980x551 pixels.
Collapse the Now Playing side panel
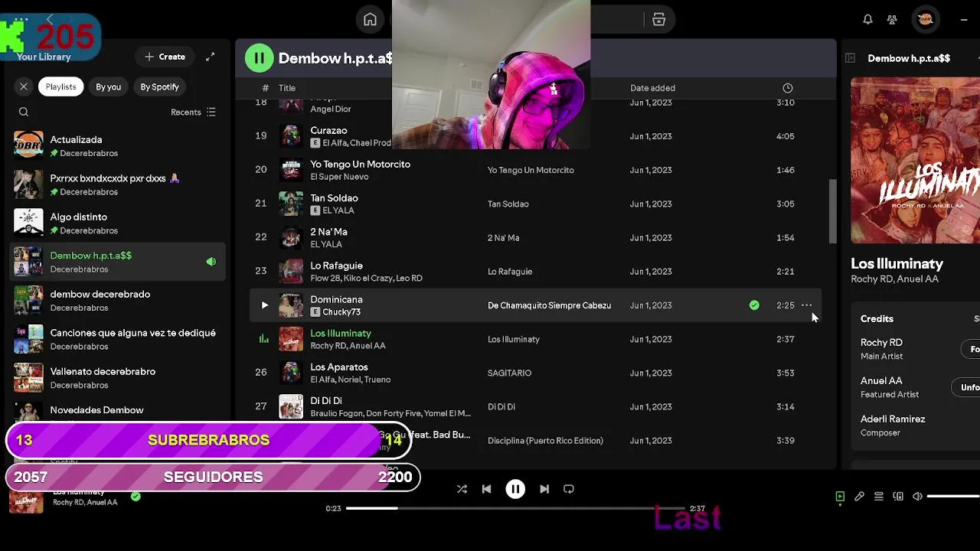pyautogui.click(x=850, y=58)
